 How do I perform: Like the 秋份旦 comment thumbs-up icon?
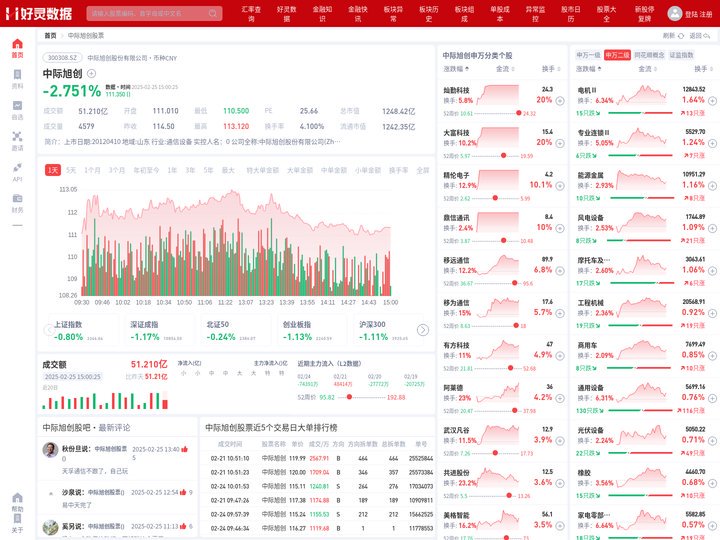(185, 449)
